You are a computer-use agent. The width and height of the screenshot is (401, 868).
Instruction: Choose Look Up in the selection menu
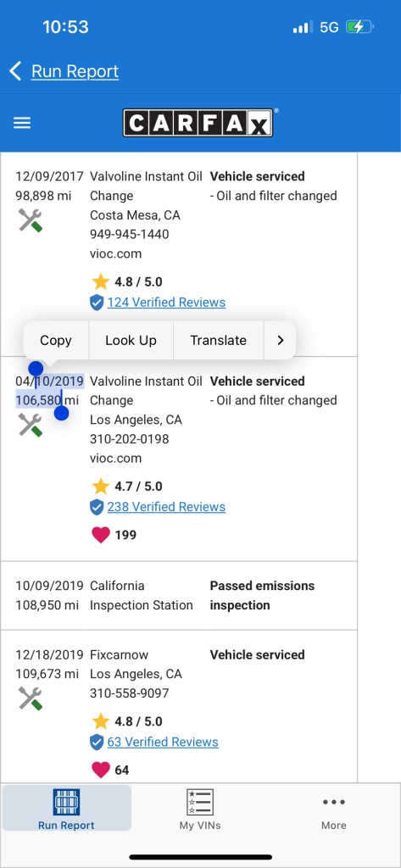(x=131, y=341)
